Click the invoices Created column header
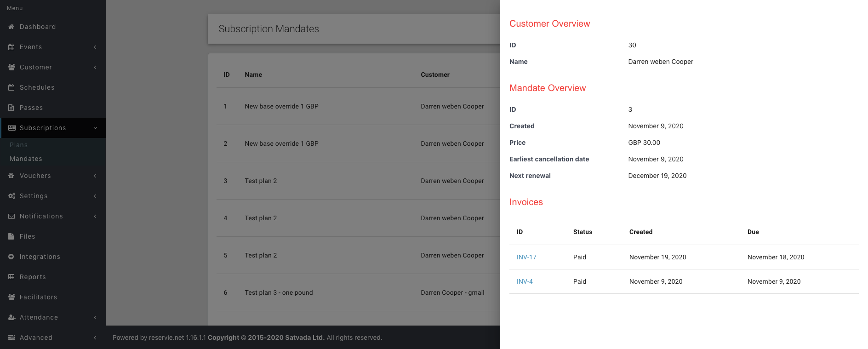The width and height of the screenshot is (868, 349). 641,232
